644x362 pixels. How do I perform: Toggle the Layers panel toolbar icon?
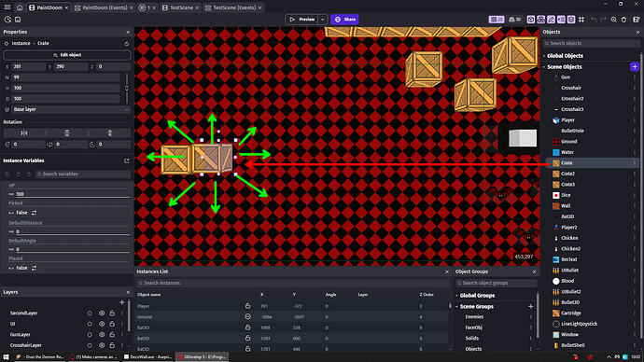tap(571, 20)
